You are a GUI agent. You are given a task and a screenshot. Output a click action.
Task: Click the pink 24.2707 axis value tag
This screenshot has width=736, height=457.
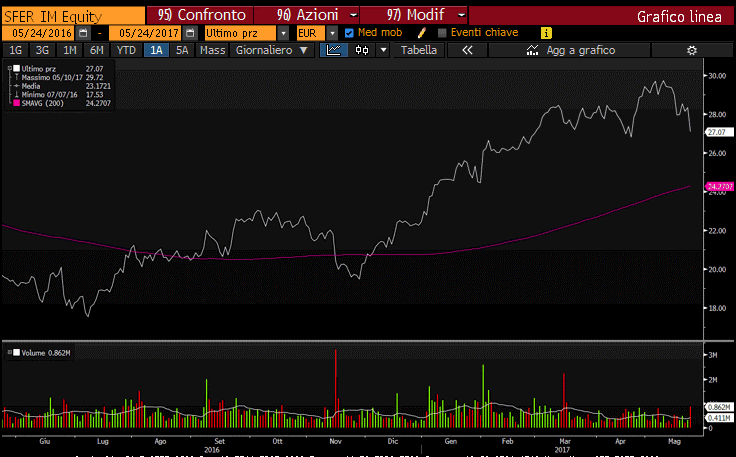coord(719,187)
